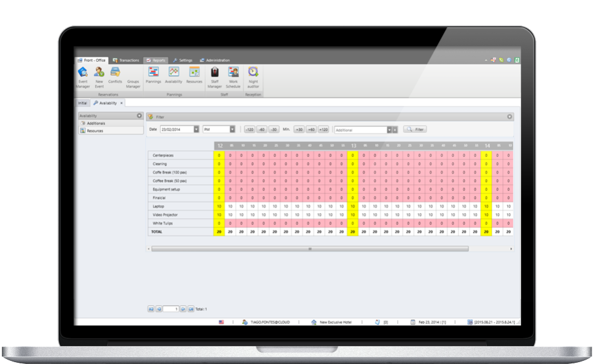Select the Equipment setup row label
The height and width of the screenshot is (364, 594).
click(x=166, y=189)
